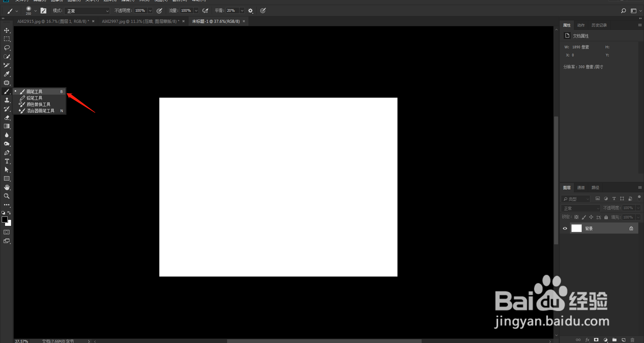Switch to 历史记录 history tab
The width and height of the screenshot is (644, 343).
[x=599, y=25]
